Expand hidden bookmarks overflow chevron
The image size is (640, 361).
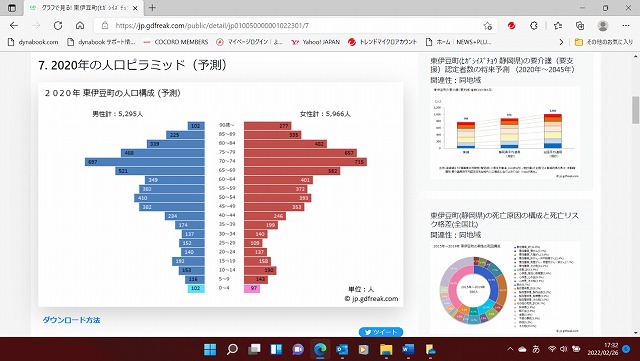click(x=561, y=42)
